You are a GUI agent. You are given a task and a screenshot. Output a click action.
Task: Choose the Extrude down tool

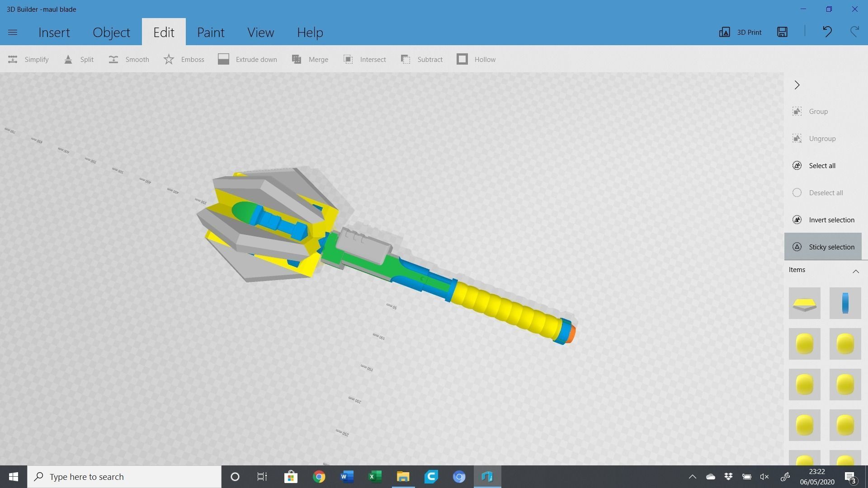pyautogui.click(x=247, y=59)
